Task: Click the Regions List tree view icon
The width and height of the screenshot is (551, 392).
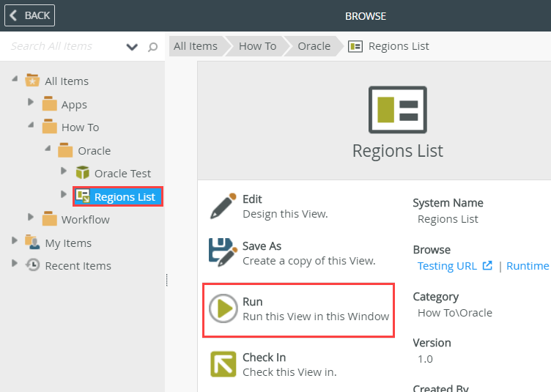Action: click(83, 196)
